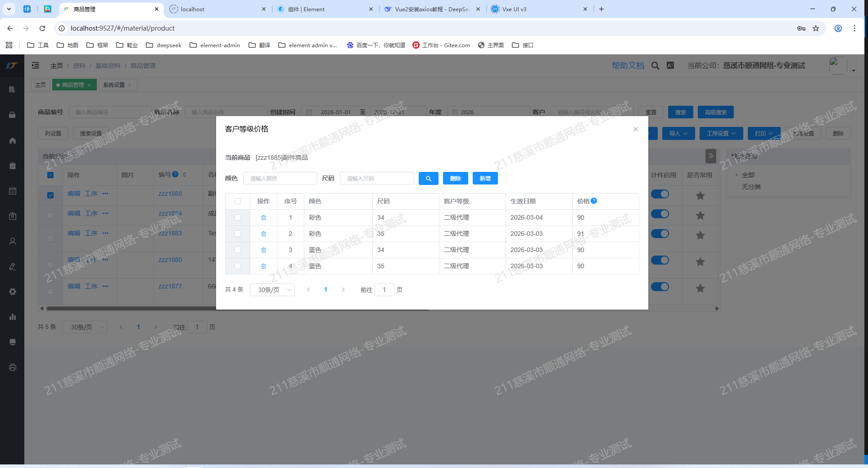Screen dimensions: 868x468
Task: Expand the 打印 dropdown button
Action: (764, 134)
